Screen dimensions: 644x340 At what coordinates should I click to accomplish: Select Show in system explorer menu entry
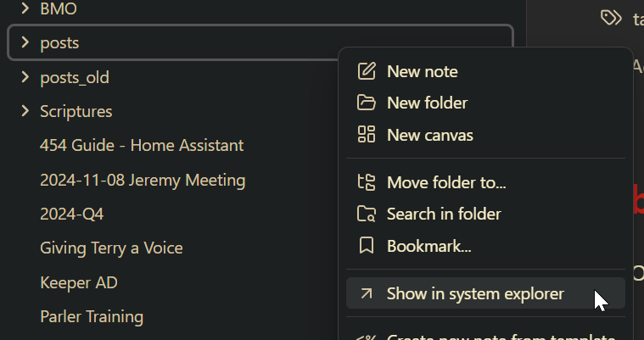click(x=475, y=293)
